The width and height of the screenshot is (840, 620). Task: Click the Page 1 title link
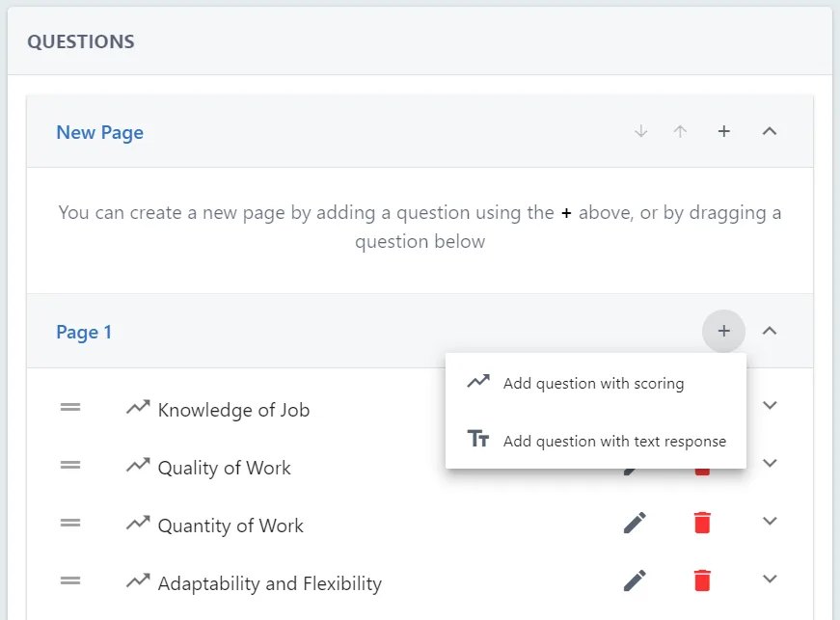pos(84,333)
